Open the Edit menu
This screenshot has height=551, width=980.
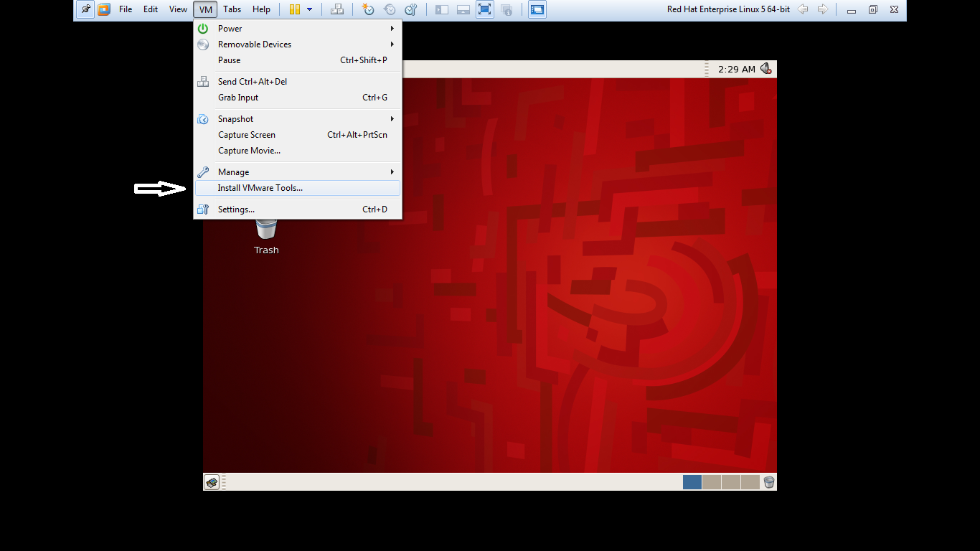(151, 9)
